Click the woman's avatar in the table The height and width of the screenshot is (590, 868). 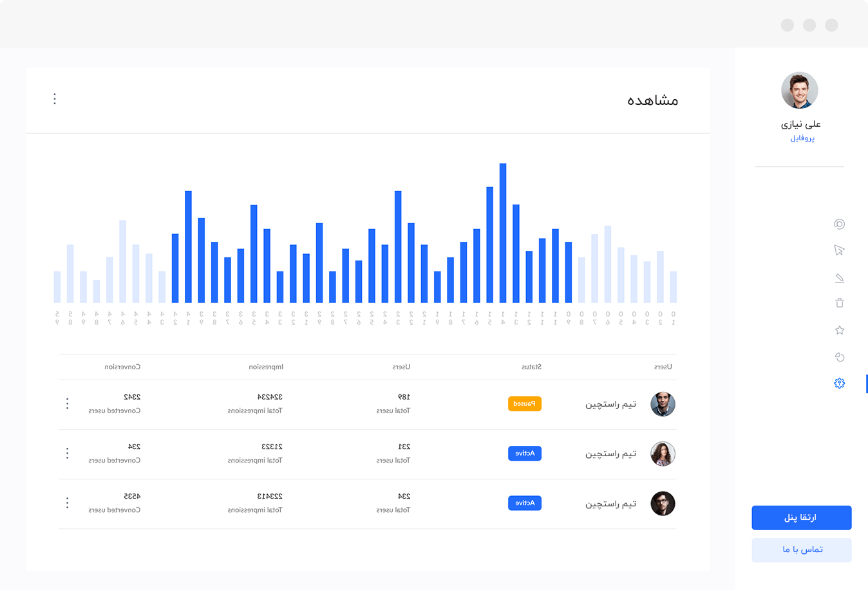[663, 454]
